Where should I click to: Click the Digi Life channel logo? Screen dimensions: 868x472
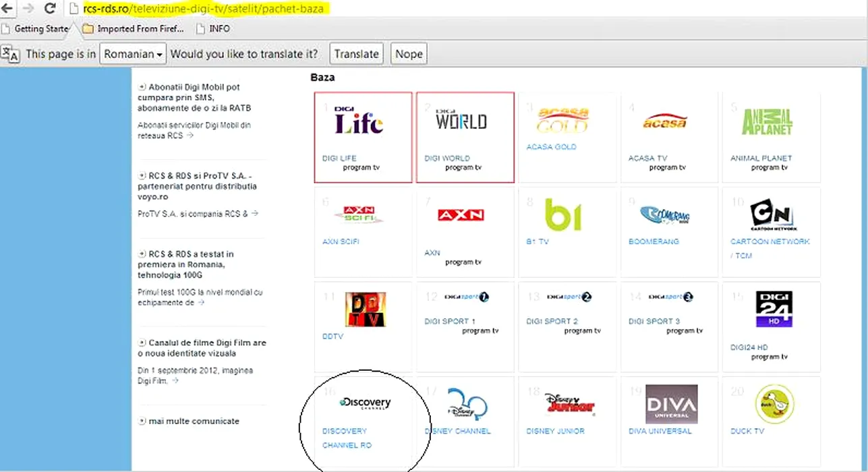[x=359, y=120]
